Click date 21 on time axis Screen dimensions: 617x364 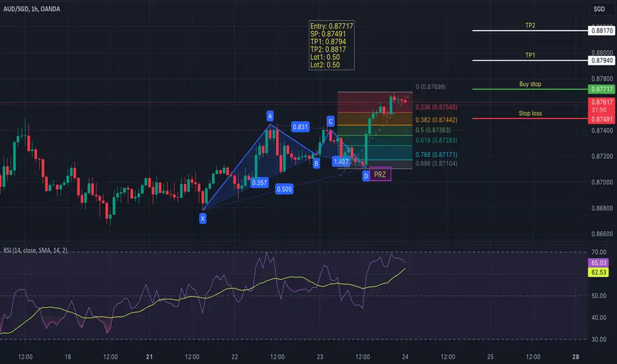pyautogui.click(x=149, y=357)
